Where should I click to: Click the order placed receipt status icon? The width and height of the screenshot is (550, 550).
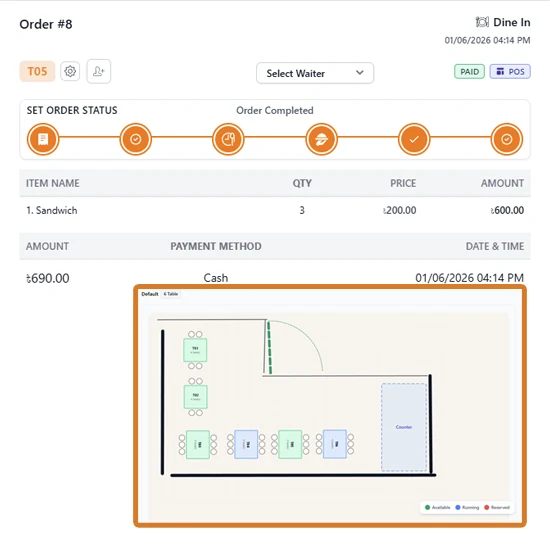pos(43,139)
